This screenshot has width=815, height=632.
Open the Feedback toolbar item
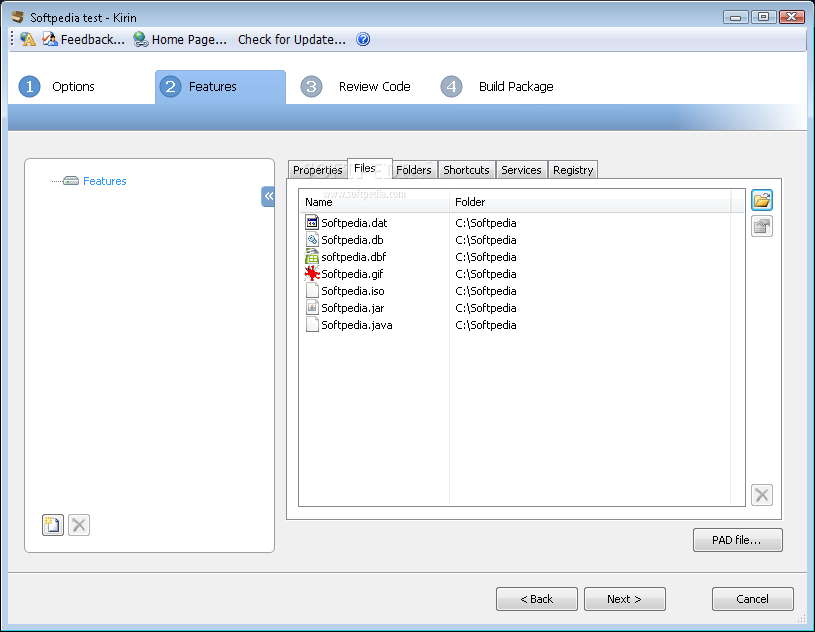(84, 40)
